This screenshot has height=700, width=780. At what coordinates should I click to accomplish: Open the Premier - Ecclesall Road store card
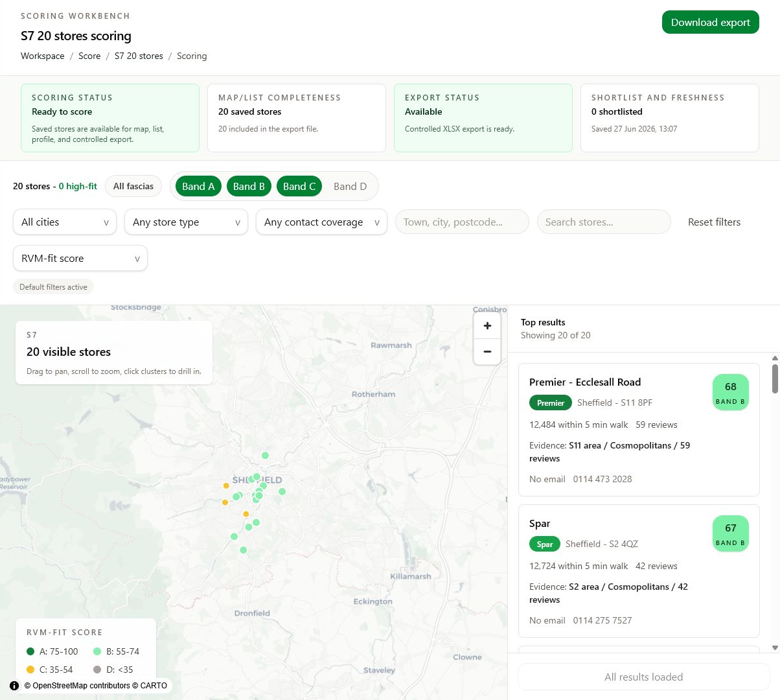[x=639, y=430]
